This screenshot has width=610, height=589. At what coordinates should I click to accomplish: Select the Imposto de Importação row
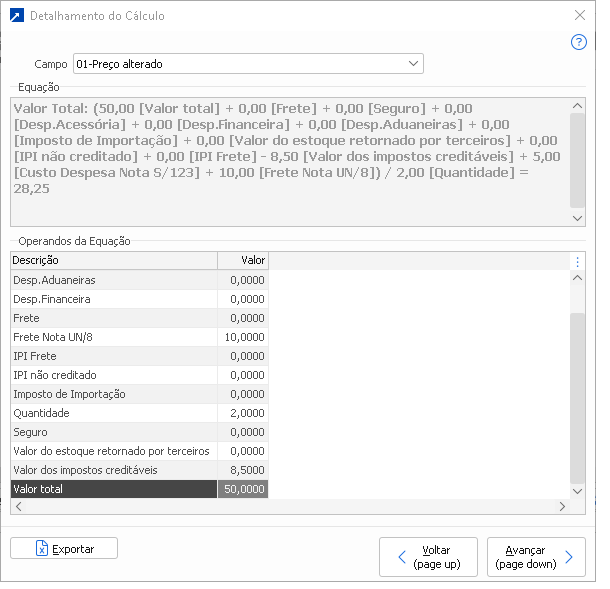point(139,394)
